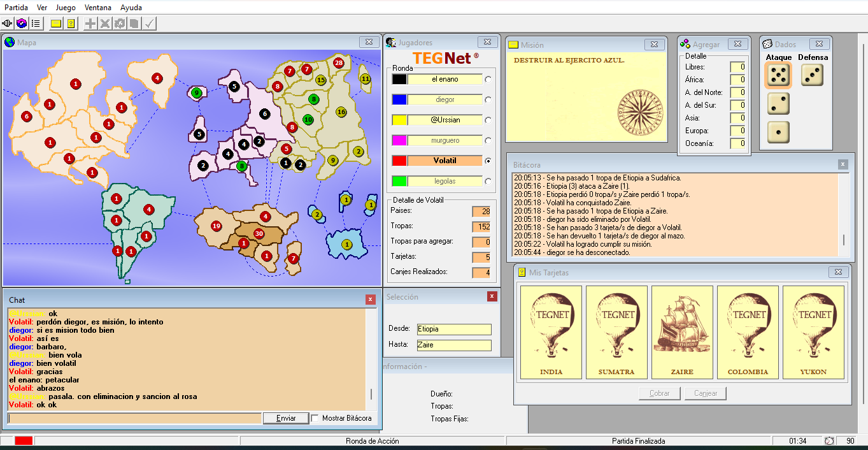
Task: Open the Ayuda menu
Action: click(x=131, y=8)
